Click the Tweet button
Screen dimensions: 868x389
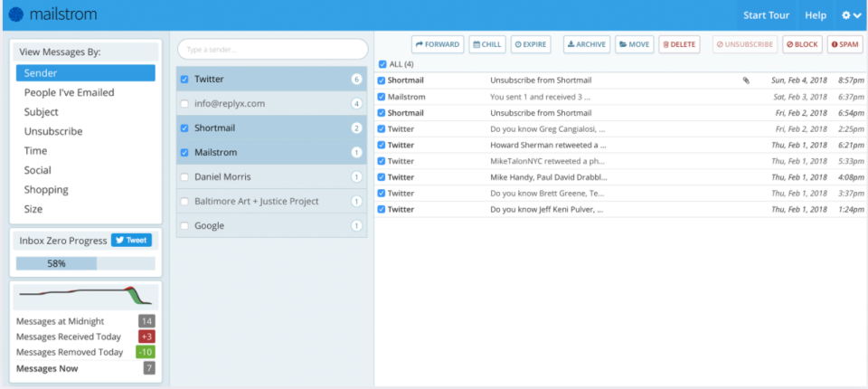tap(131, 240)
